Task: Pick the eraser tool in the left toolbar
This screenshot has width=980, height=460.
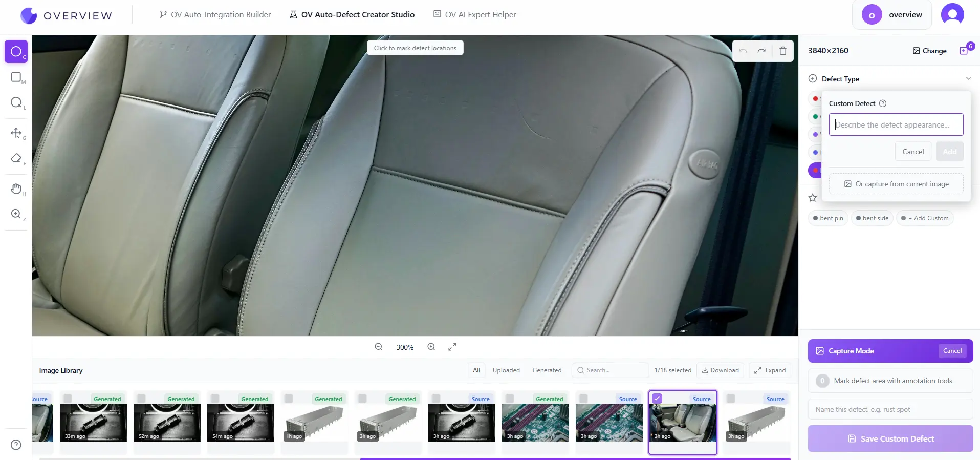Action: pos(16,158)
